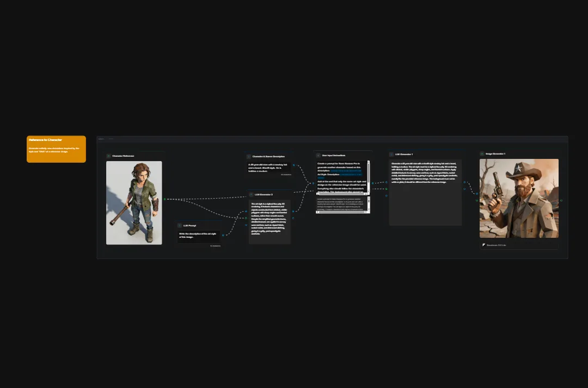Click the Seedream 3.0 Lite model icon
Image resolution: width=588 pixels, height=388 pixels.
(483, 245)
